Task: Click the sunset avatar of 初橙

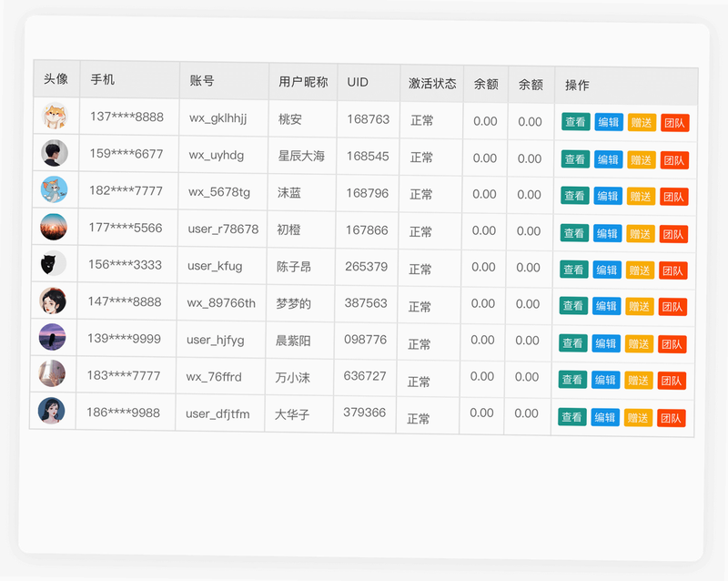Action: [54, 227]
